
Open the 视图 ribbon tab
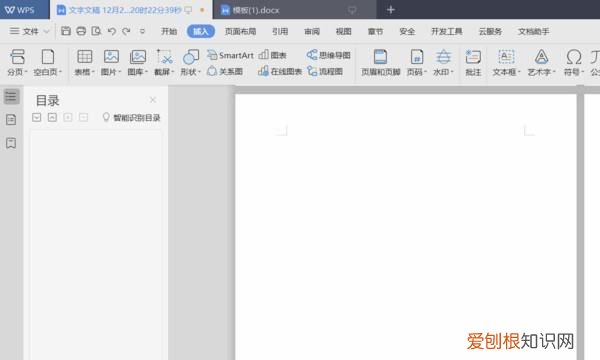point(344,31)
